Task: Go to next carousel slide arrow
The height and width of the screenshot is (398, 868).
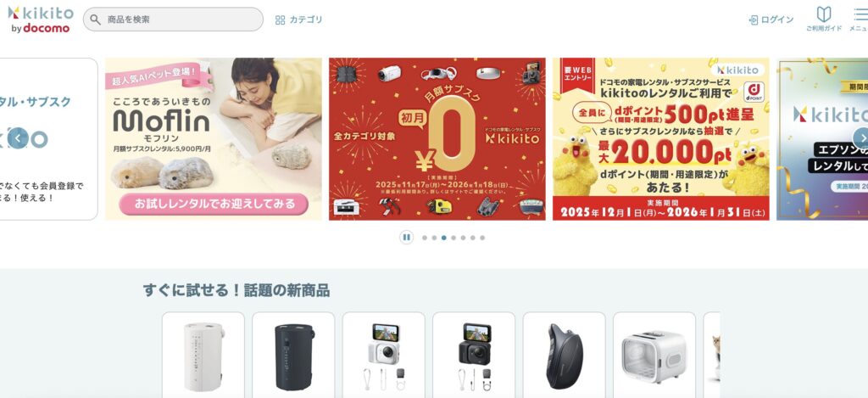Action: click(x=861, y=138)
